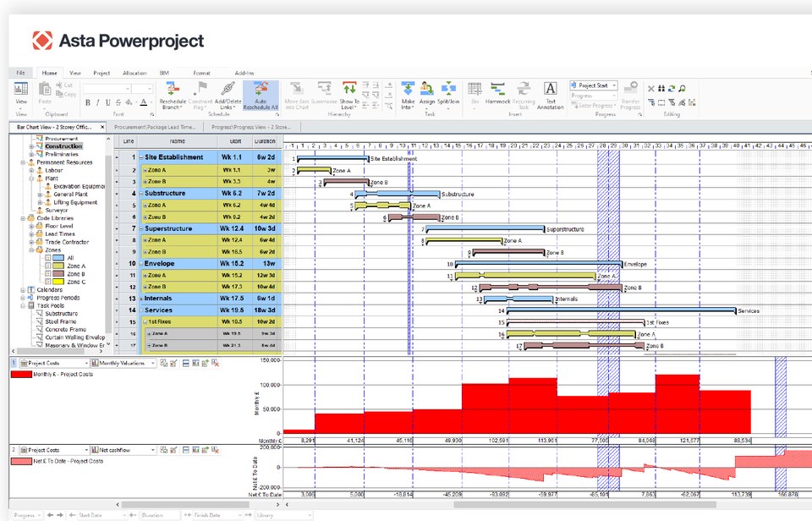
Task: Activate Auto Reschedule All
Action: pyautogui.click(x=261, y=96)
